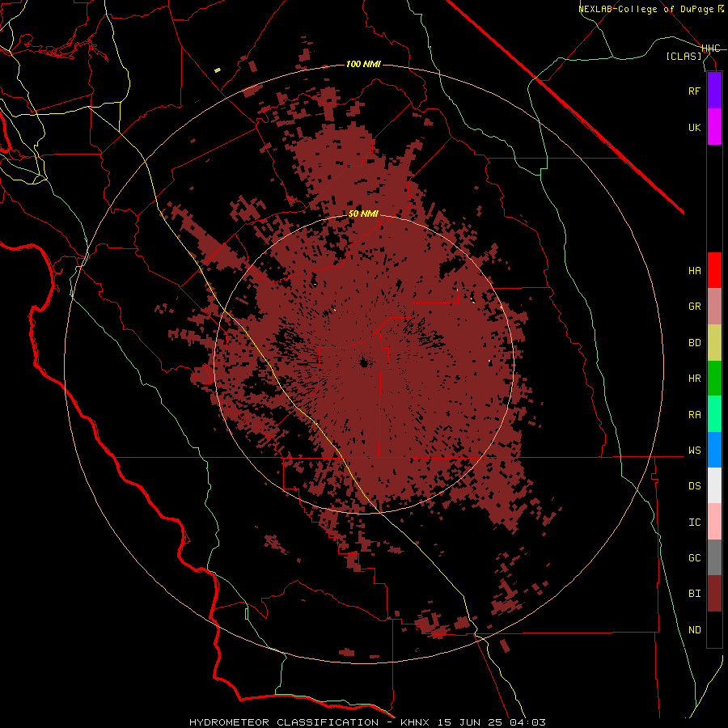Screen dimensions: 728x728
Task: Click the ND legend label
Action: click(694, 629)
